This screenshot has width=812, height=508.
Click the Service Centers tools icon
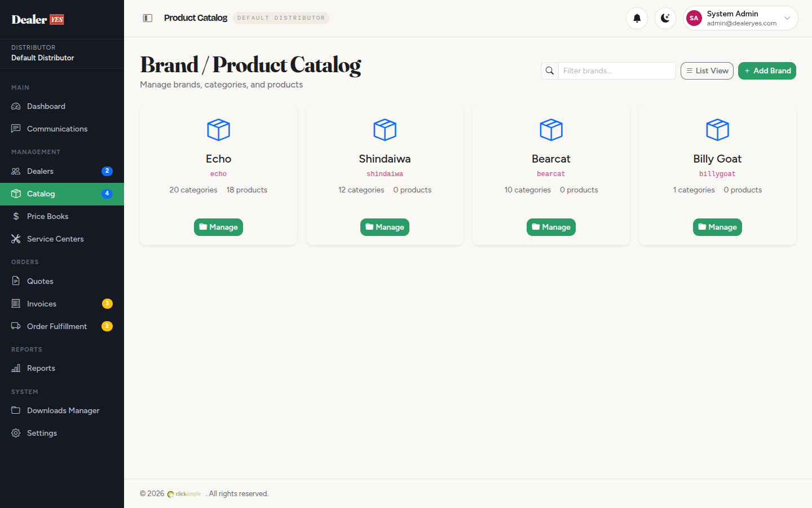[x=16, y=239]
